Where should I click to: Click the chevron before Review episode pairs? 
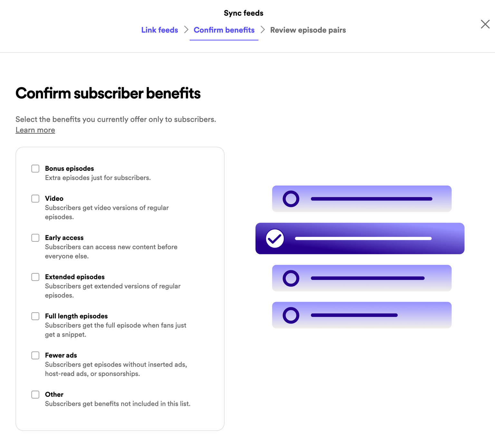pos(263,30)
